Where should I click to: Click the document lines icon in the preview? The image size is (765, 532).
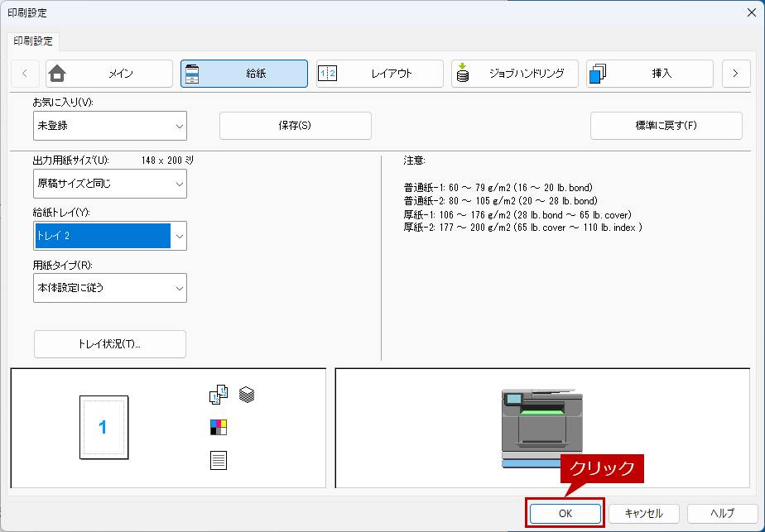point(218,460)
